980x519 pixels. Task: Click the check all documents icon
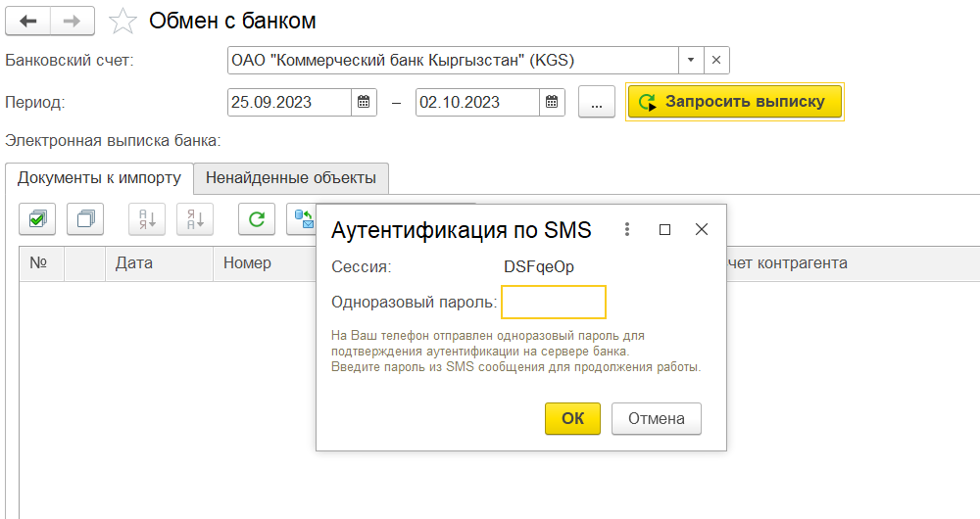pos(36,219)
